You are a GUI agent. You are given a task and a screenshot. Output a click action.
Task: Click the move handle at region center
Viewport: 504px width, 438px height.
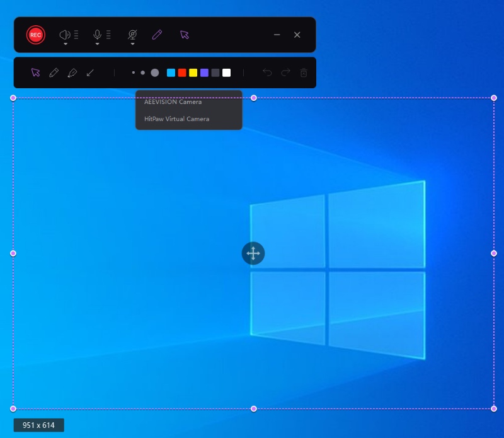point(253,253)
